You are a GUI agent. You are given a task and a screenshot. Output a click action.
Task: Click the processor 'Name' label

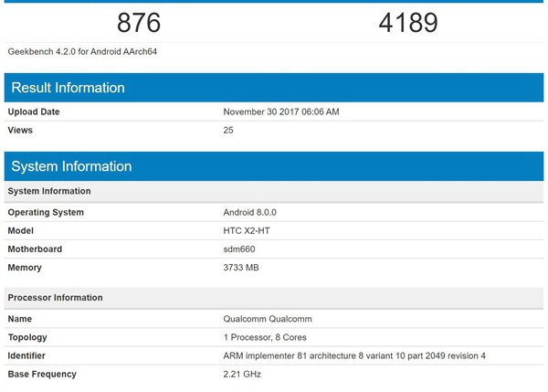click(20, 319)
